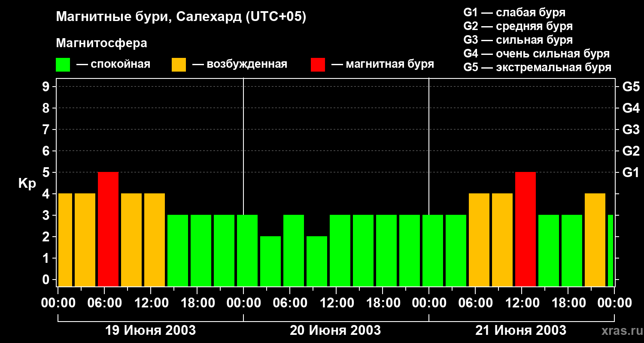Click 'G2 — средняя буря' legend line
This screenshot has height=343, width=644.
(518, 26)
